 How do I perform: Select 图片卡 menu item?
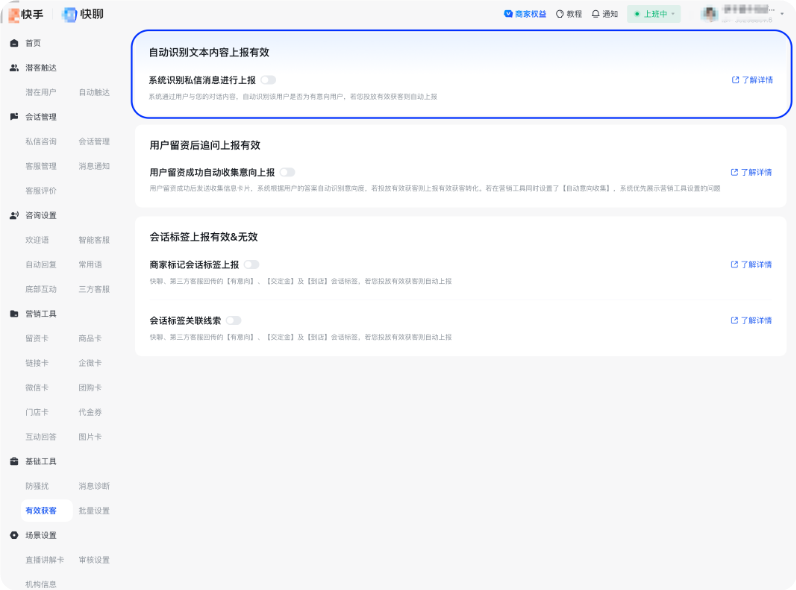90,438
